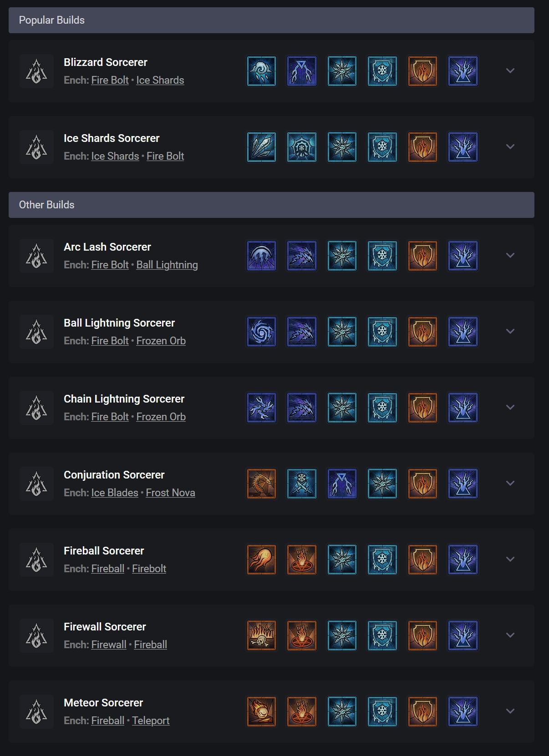Open Ball Lightning enchant link under Arc Lash
The image size is (549, 756).
(167, 265)
